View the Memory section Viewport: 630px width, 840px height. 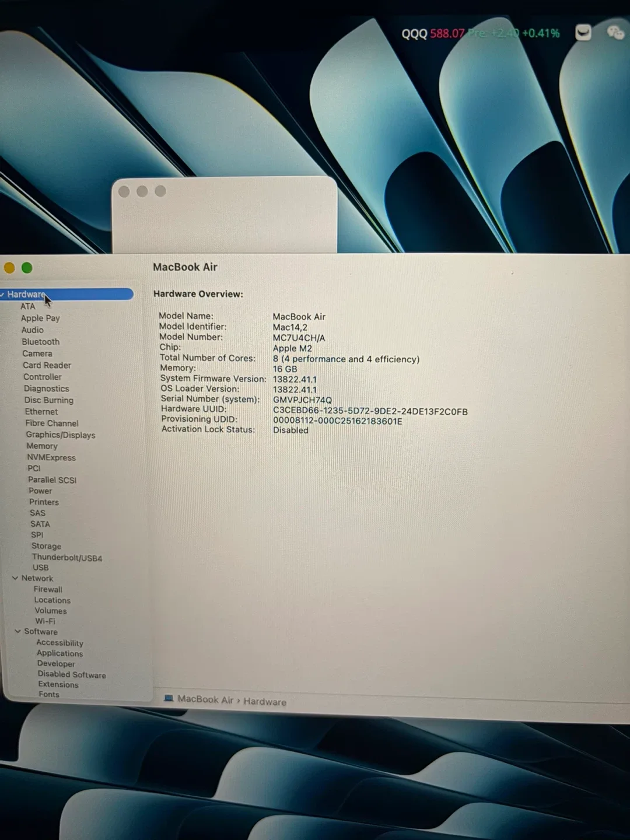(x=41, y=446)
